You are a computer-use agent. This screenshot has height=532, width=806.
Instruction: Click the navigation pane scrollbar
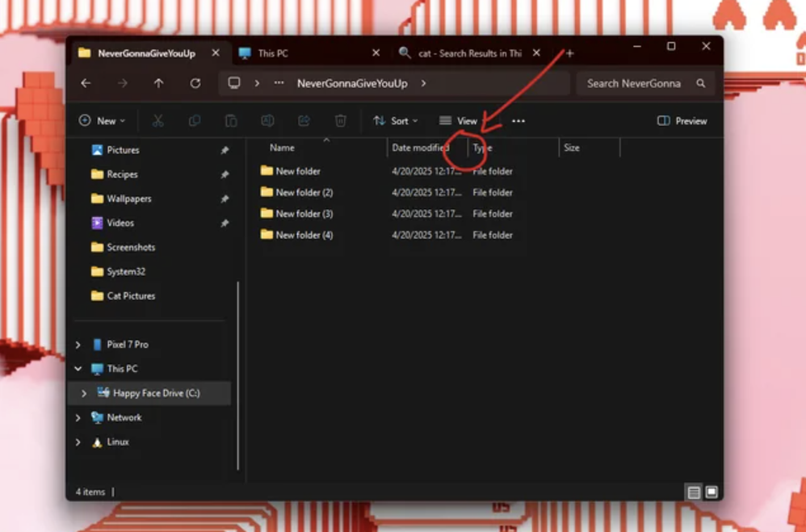[238, 375]
